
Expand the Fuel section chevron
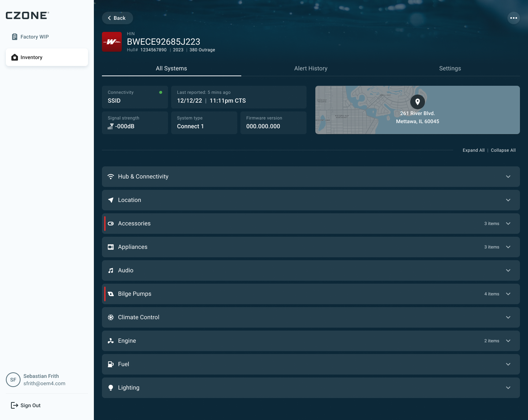508,364
